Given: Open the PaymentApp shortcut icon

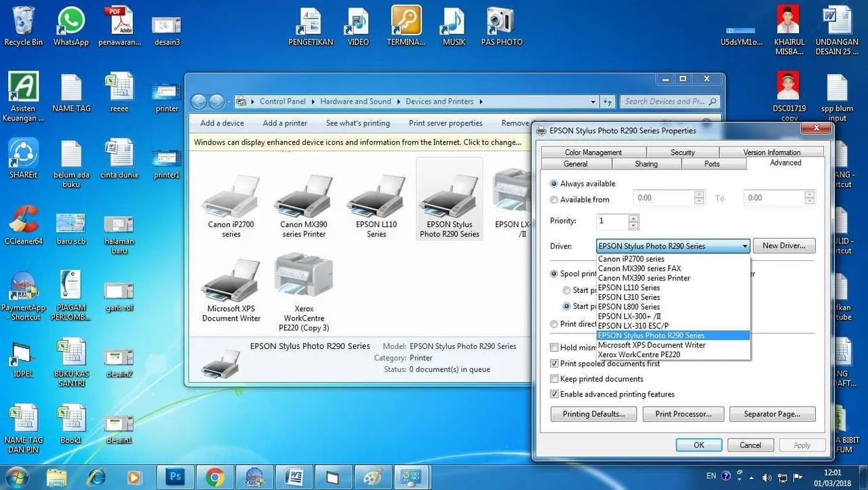Looking at the screenshot, I should click(x=24, y=295).
